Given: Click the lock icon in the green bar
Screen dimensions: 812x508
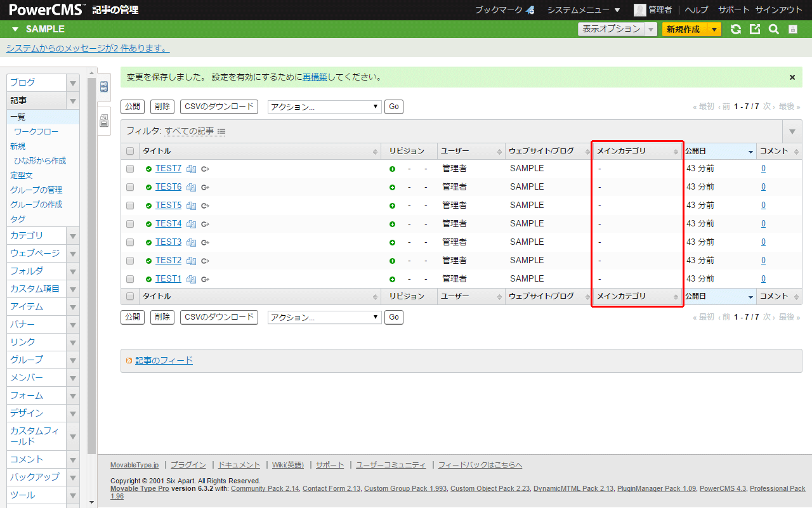Looking at the screenshot, I should (x=793, y=29).
